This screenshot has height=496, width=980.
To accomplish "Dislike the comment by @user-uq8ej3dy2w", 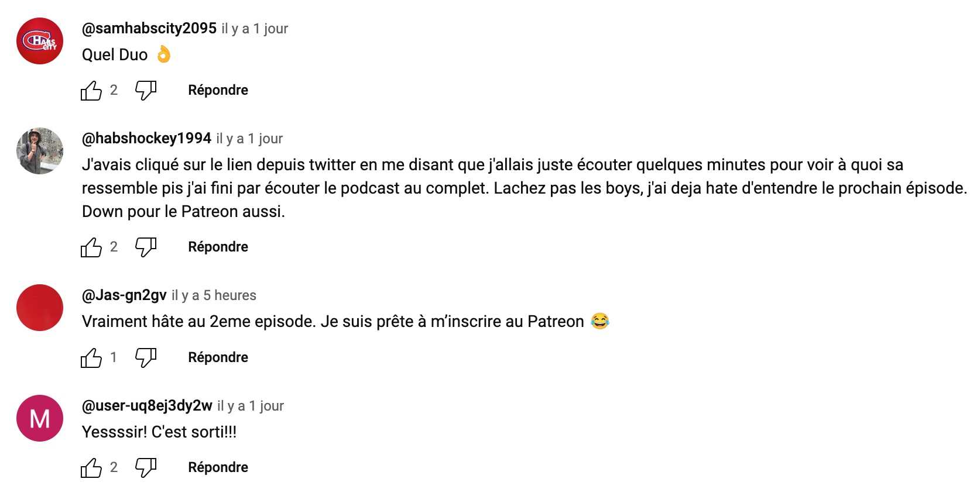I will click(146, 467).
